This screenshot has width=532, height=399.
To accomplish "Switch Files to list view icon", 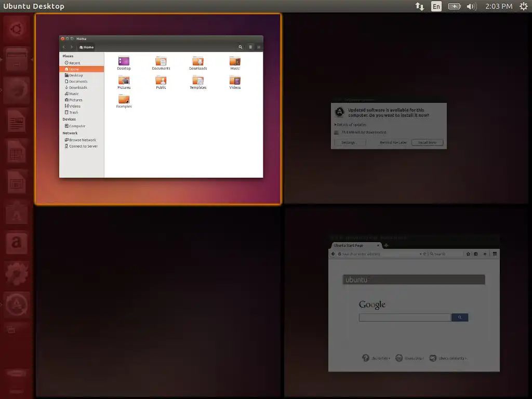I will pos(250,47).
